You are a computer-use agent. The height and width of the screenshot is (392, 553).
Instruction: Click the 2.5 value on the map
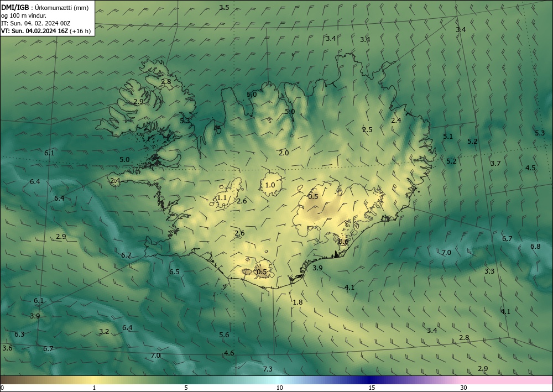(x=367, y=130)
